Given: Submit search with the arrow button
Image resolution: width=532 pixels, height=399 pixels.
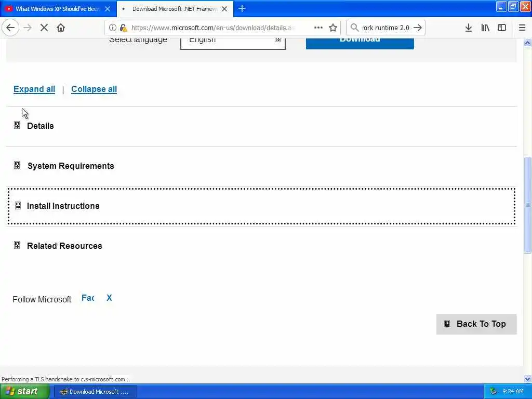Looking at the screenshot, I should [x=418, y=28].
